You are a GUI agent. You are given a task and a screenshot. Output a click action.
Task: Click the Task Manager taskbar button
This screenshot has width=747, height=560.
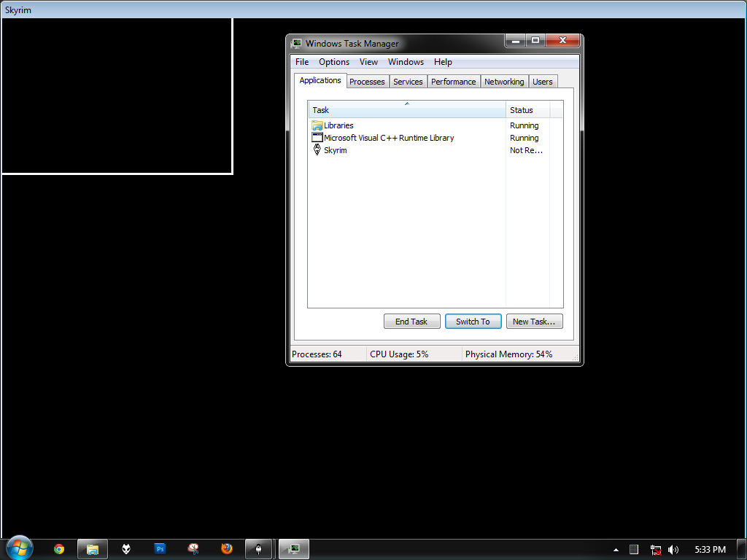click(x=294, y=549)
